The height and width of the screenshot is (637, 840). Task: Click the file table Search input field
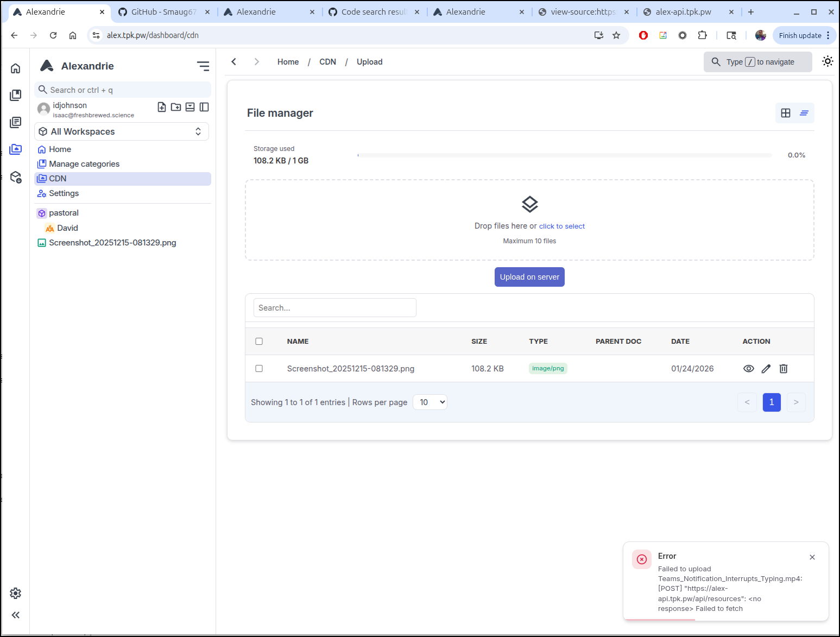coord(334,308)
